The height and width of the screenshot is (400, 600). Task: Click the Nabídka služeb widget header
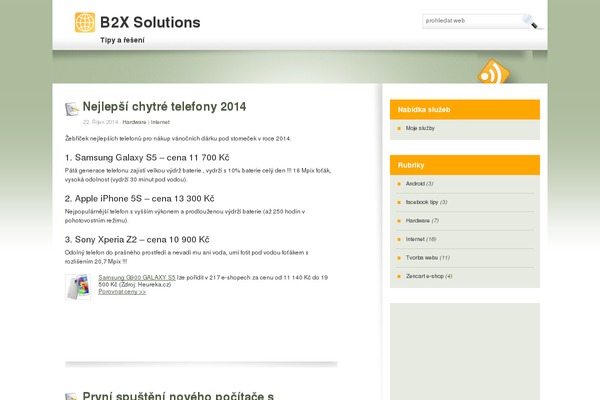tap(465, 109)
